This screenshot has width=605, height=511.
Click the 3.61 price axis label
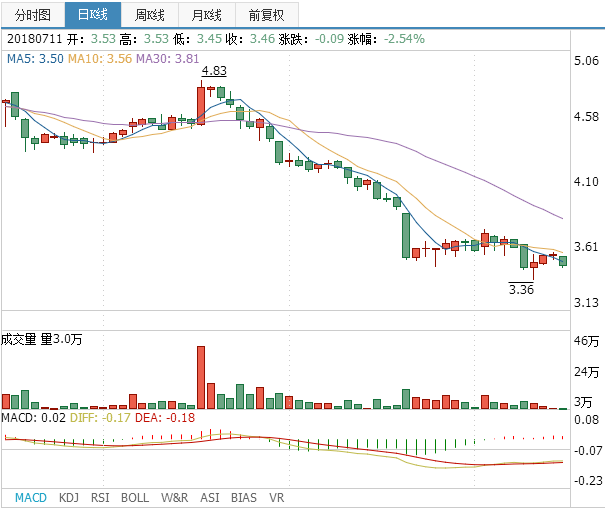tap(586, 247)
